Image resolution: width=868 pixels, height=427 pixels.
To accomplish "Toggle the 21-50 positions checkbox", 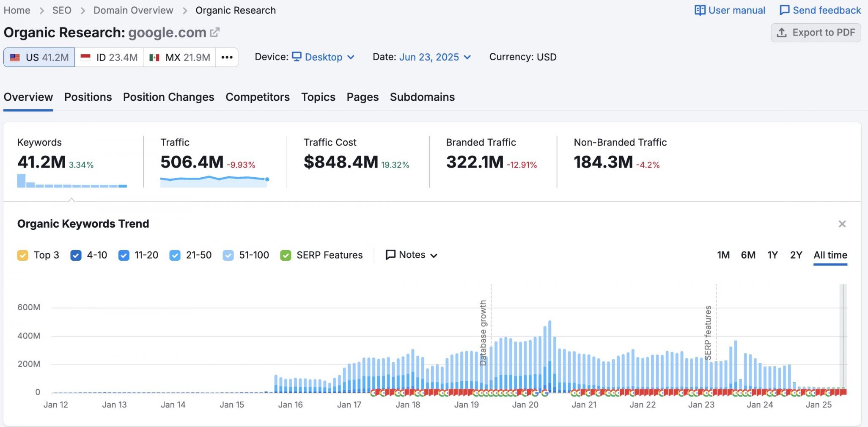I will click(175, 255).
